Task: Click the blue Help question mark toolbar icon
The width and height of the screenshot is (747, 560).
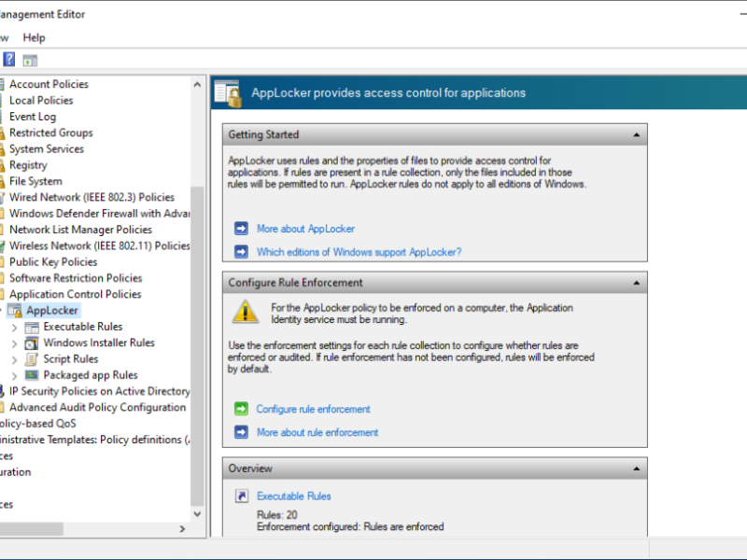Action: pos(9,60)
